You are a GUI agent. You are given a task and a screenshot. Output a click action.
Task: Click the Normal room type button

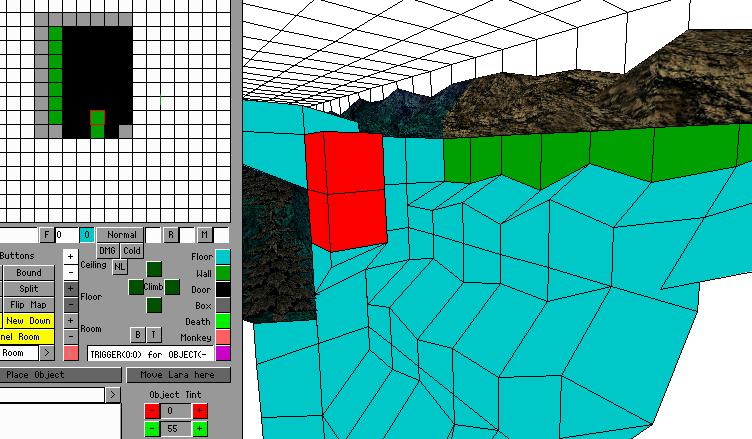(x=122, y=235)
